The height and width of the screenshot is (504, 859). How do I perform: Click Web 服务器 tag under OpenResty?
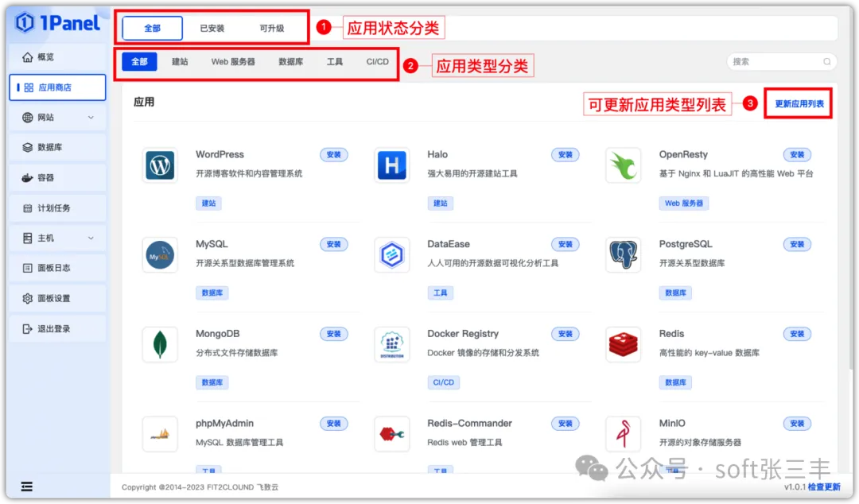[684, 204]
